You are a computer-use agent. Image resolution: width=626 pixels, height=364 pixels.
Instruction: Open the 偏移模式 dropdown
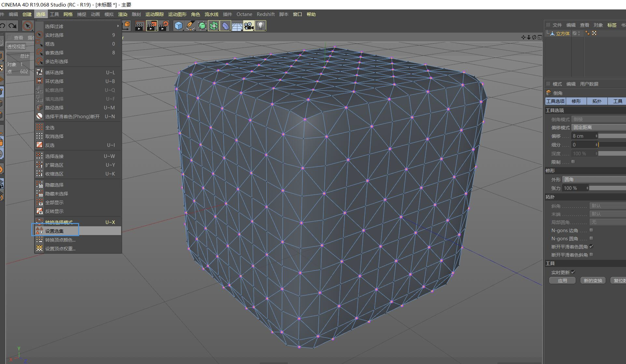pyautogui.click(x=598, y=127)
